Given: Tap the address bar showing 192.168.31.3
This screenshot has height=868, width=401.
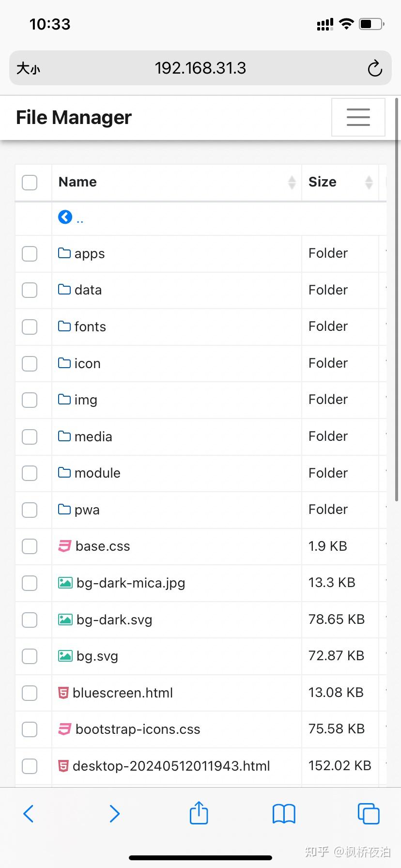Looking at the screenshot, I should click(200, 68).
